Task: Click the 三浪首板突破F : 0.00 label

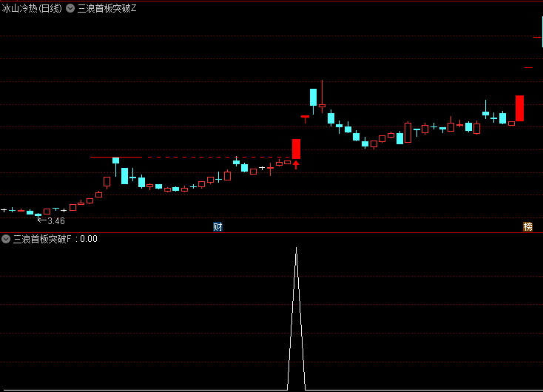Action: pyautogui.click(x=55, y=239)
